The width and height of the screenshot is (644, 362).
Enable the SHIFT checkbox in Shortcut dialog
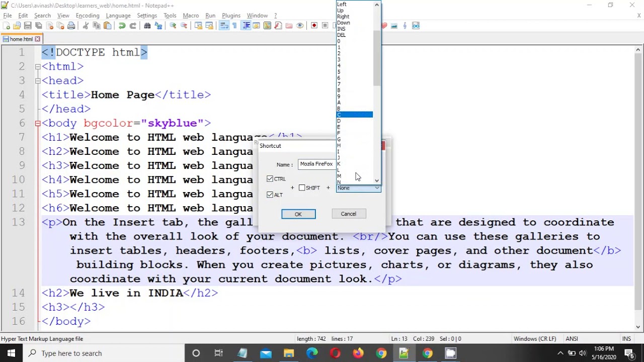pyautogui.click(x=302, y=188)
